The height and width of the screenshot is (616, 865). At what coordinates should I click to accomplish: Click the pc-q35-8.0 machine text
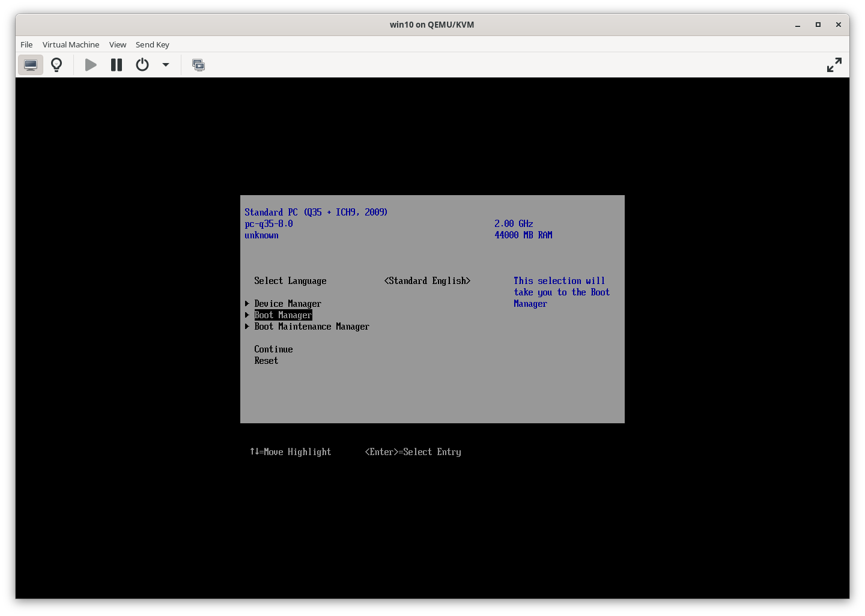(269, 224)
